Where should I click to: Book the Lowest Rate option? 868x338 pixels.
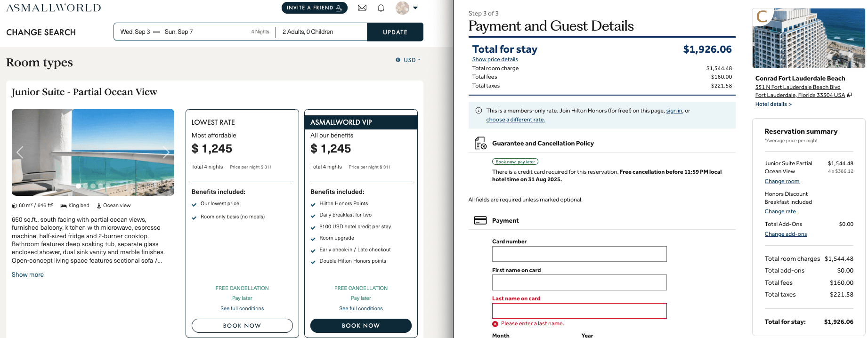point(242,326)
